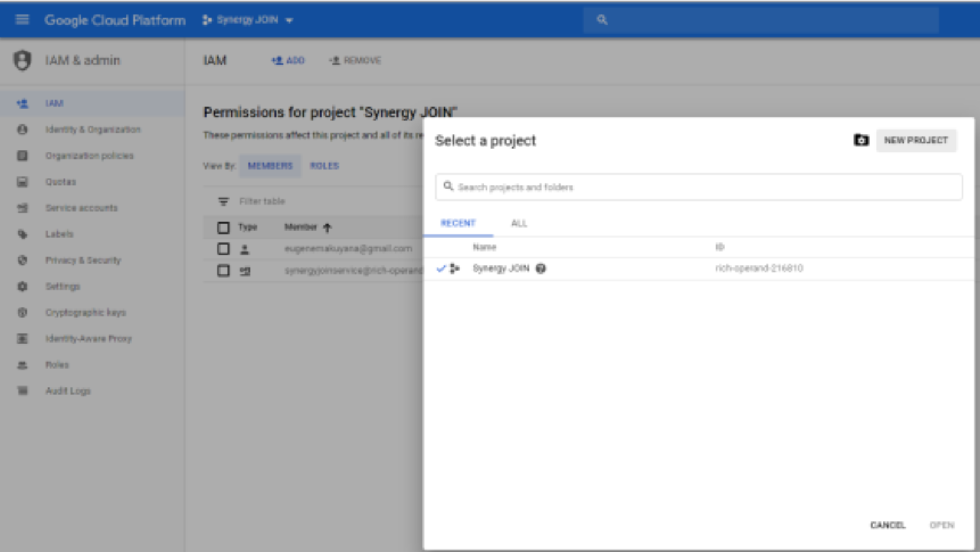Image resolution: width=980 pixels, height=552 pixels.
Task: Click the Filter table icon
Action: coord(223,201)
